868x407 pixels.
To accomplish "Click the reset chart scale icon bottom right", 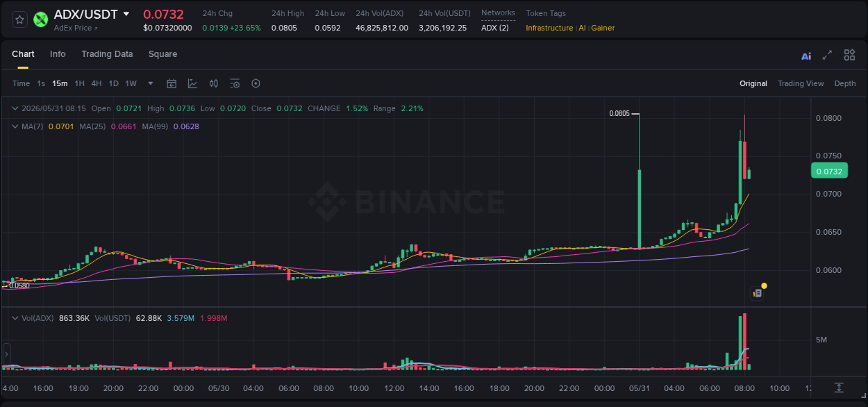I will coord(839,388).
